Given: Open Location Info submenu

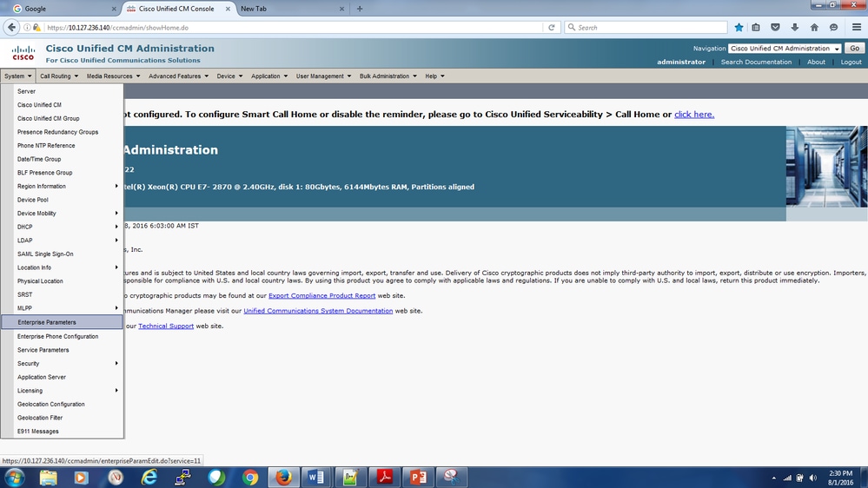Looking at the screenshot, I should [x=62, y=267].
